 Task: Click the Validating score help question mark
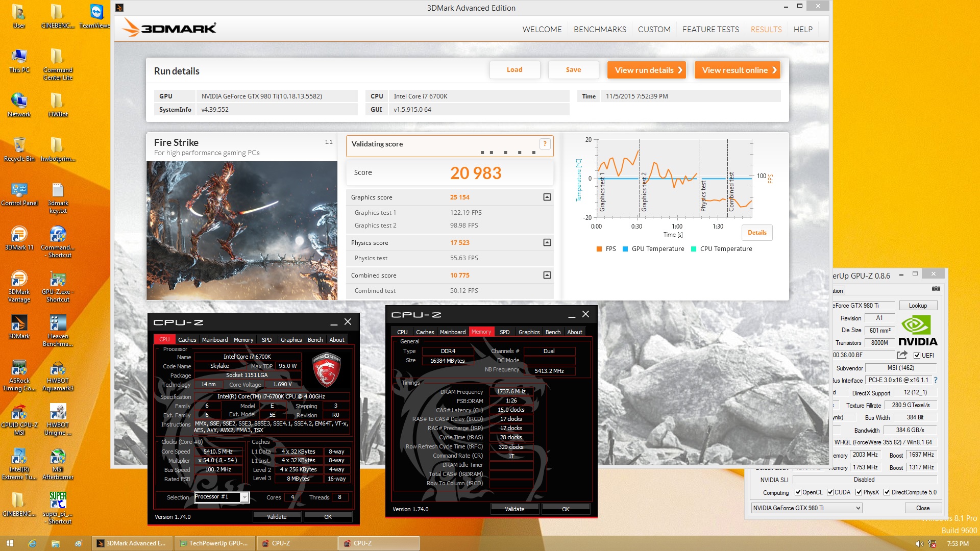[x=545, y=144]
